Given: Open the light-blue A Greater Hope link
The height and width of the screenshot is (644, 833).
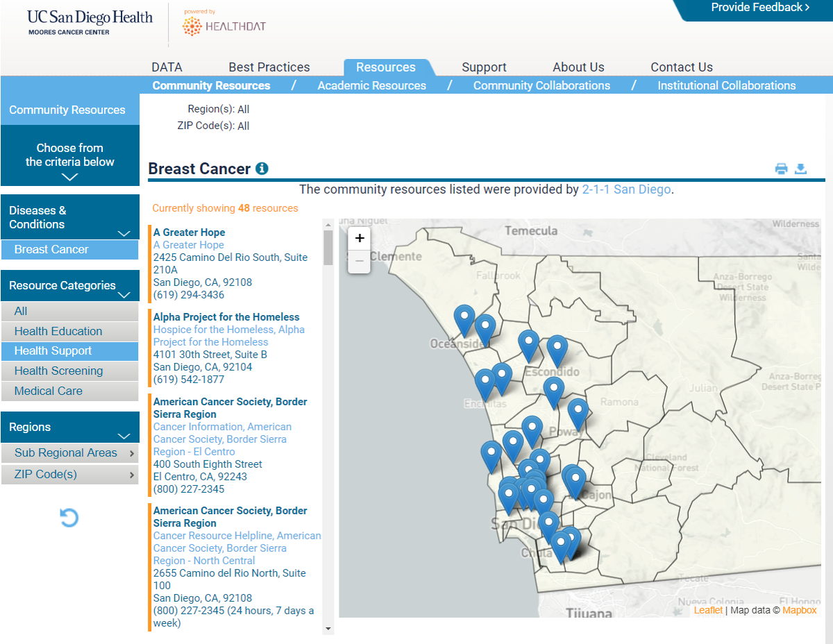Looking at the screenshot, I should click(189, 245).
